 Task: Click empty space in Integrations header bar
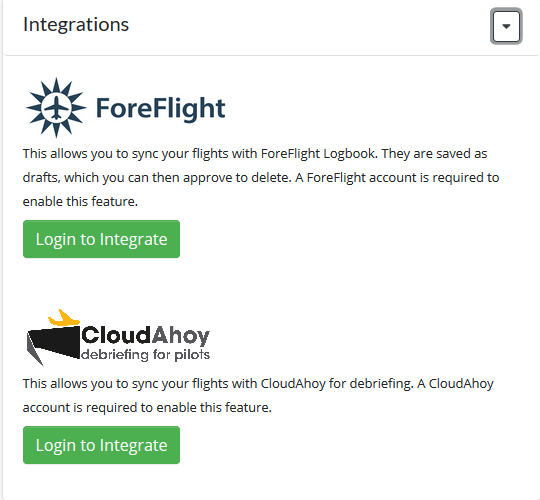pos(310,26)
